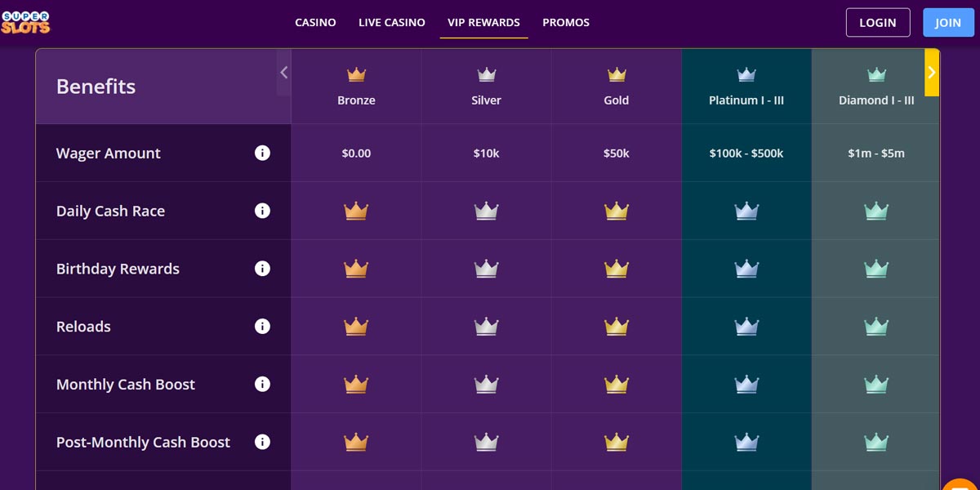980x490 pixels.
Task: Open Monthly Cash Boost info icon
Action: pos(262,384)
